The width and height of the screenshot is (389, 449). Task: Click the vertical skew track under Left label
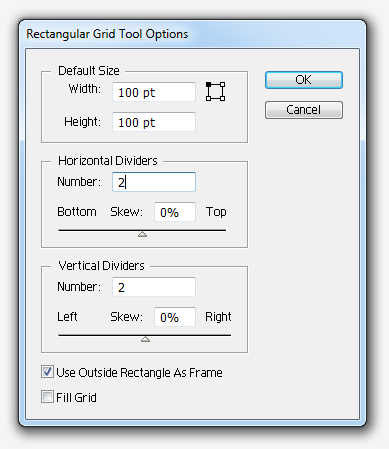point(67,335)
